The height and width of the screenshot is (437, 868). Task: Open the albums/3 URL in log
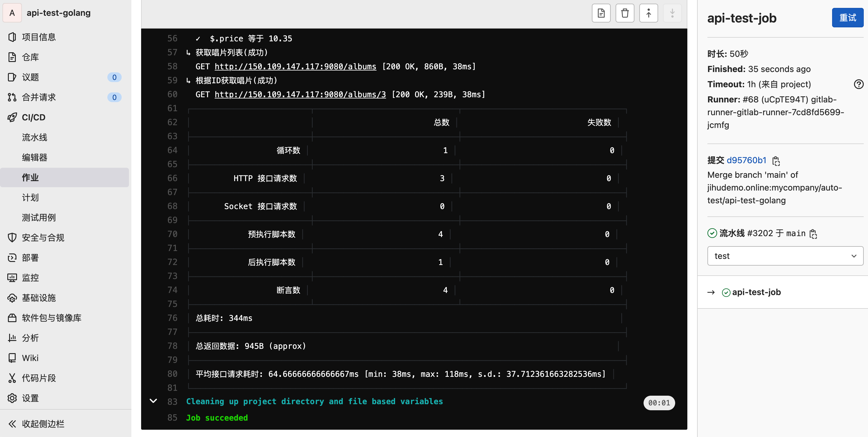[300, 95]
